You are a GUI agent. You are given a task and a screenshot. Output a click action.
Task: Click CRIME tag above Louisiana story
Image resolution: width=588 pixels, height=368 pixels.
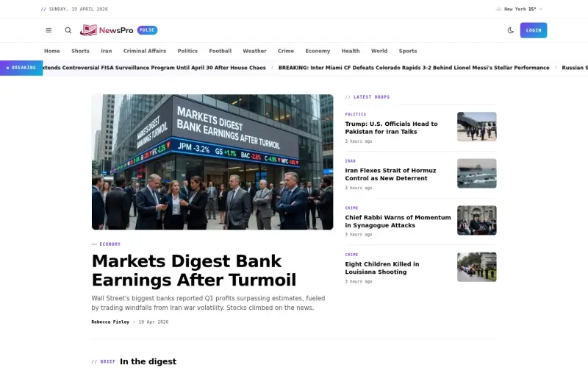351,255
